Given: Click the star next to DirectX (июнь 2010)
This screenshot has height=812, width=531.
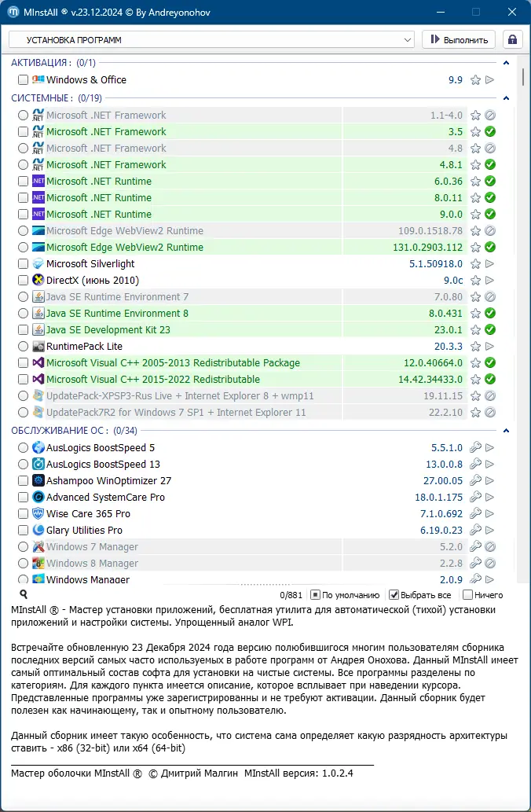Looking at the screenshot, I should pyautogui.click(x=476, y=280).
